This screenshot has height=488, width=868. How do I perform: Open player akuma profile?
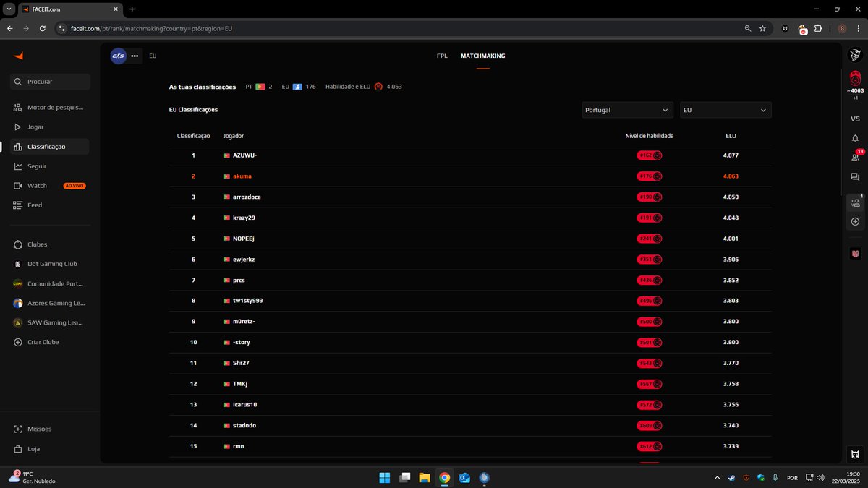click(242, 176)
